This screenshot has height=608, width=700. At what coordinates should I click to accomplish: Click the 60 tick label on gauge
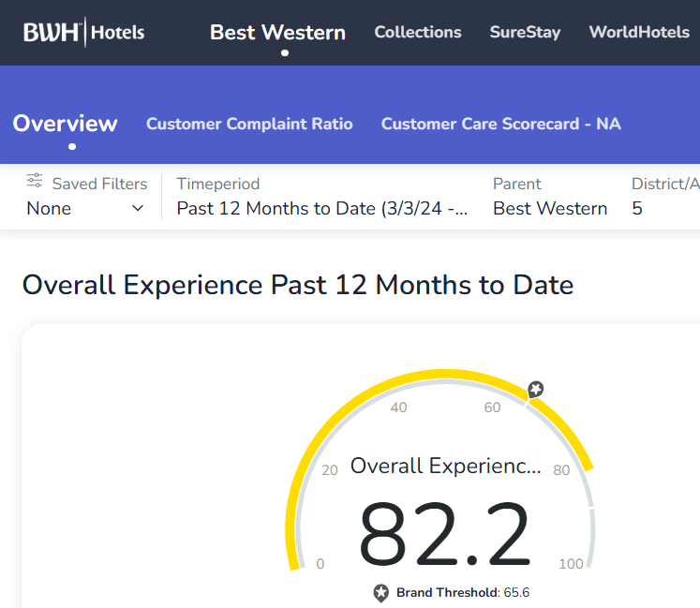click(492, 408)
